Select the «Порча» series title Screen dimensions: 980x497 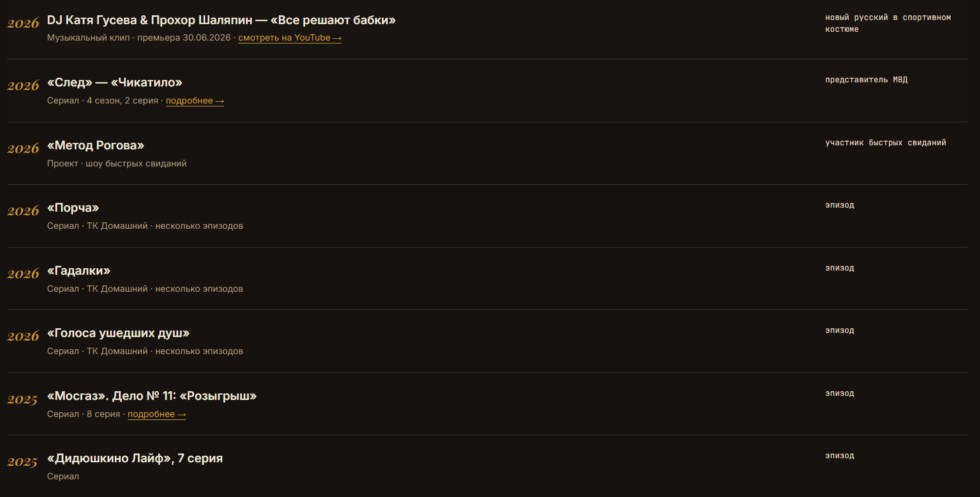coord(73,208)
